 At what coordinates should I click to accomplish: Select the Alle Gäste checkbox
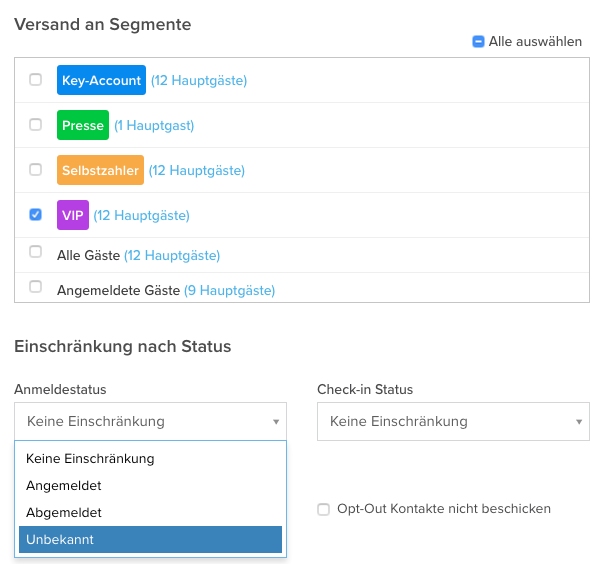tap(36, 252)
